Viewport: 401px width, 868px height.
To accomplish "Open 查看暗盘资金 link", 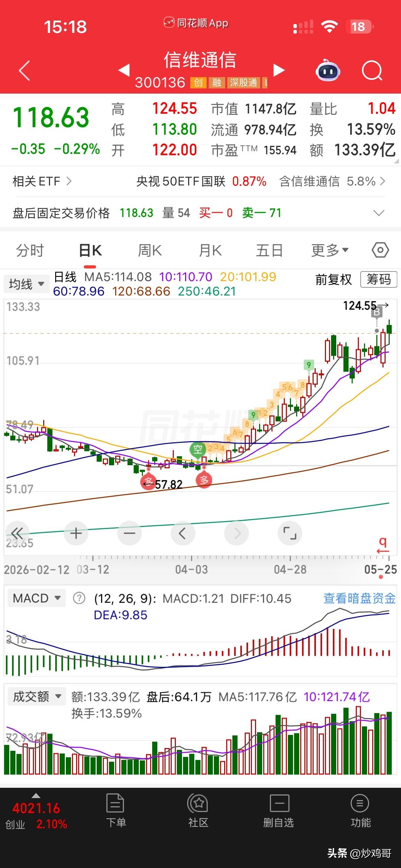I will [360, 598].
